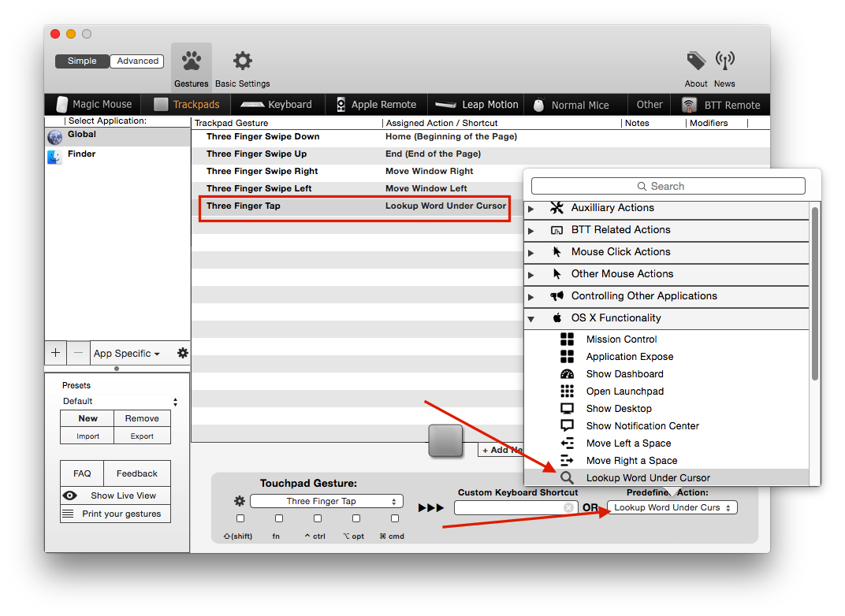Click the OS X Functionality apple icon
Screen dimensions: 845x616
557,317
